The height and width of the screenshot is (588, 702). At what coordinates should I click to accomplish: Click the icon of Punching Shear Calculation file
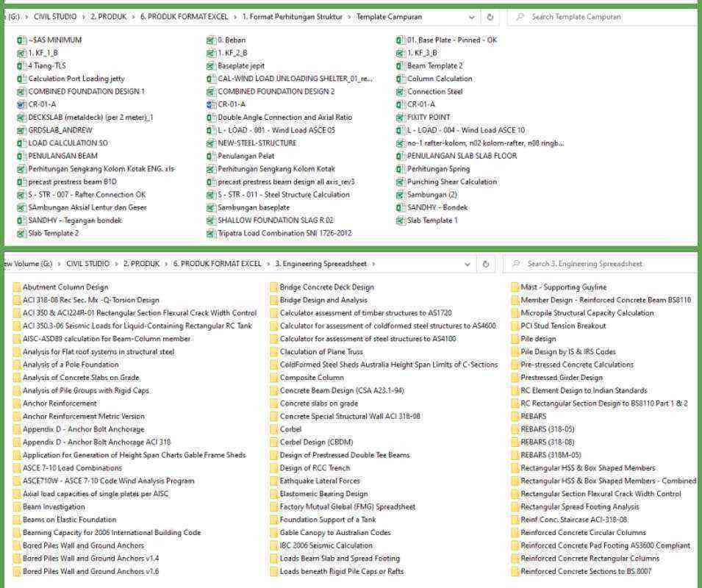point(400,182)
